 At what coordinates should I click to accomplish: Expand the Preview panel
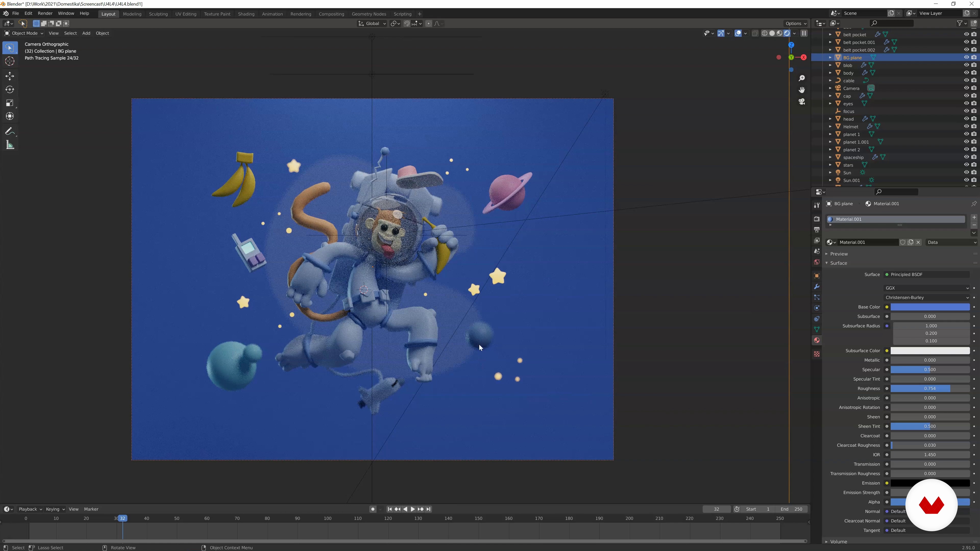click(x=838, y=254)
